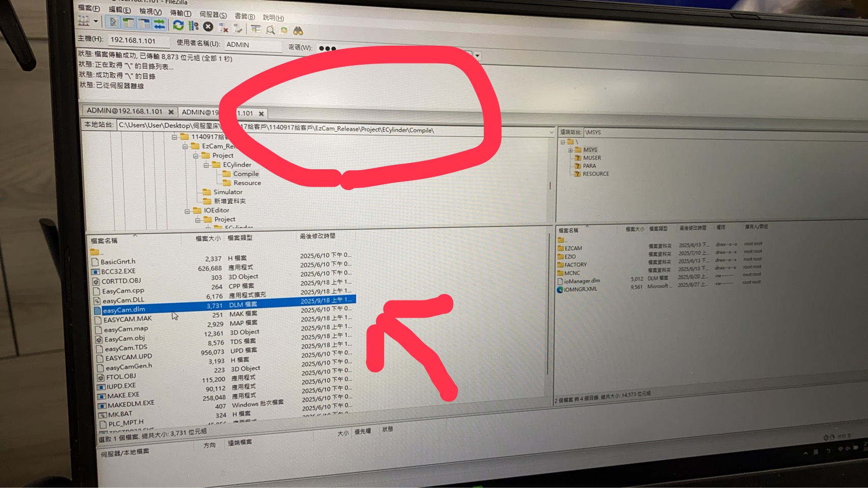Click the binoculars file search icon
Image resolution: width=868 pixels, height=488 pixels.
click(298, 30)
